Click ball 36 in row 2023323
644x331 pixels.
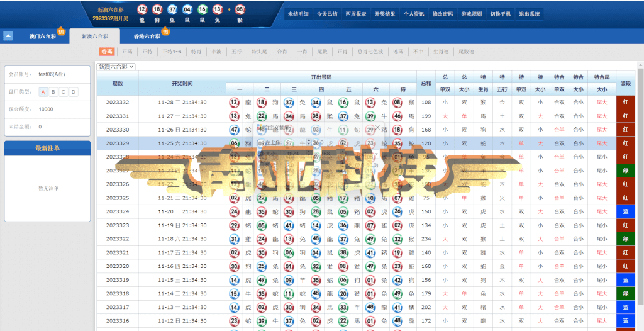[343, 225]
